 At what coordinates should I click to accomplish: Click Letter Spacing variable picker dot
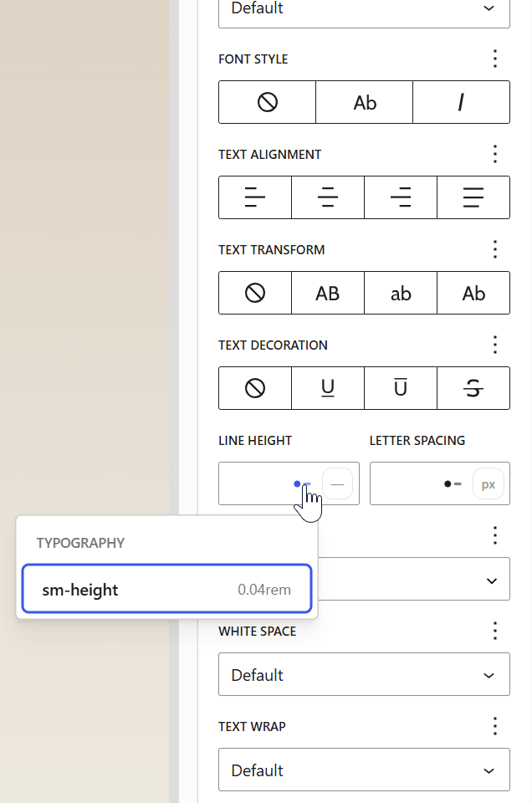pos(453,484)
